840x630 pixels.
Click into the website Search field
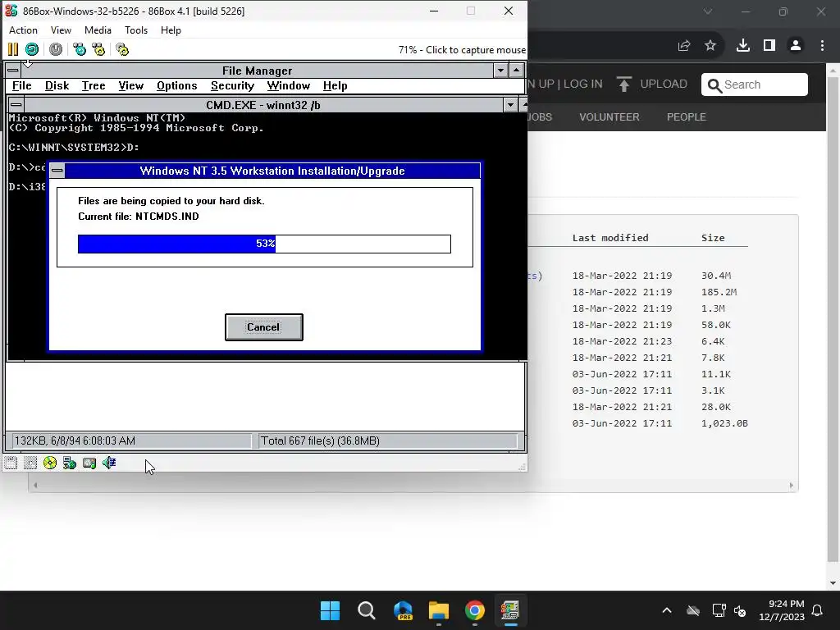(x=755, y=84)
